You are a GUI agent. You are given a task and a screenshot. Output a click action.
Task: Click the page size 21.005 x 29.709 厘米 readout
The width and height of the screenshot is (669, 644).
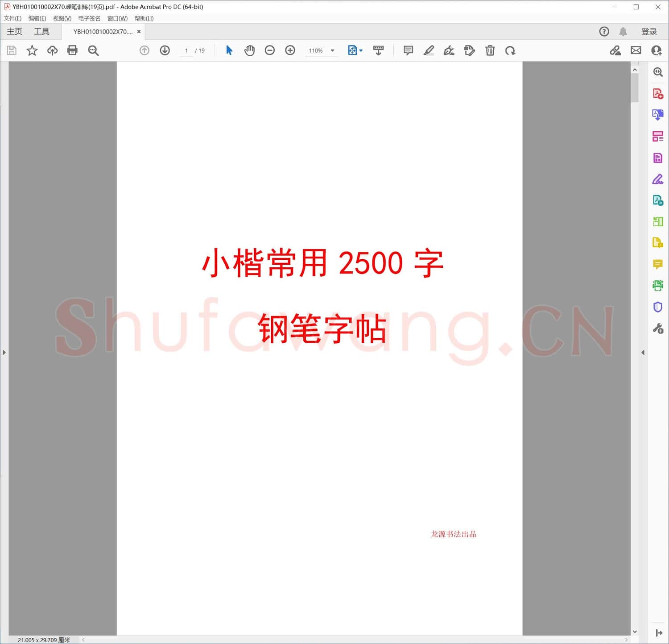[44, 640]
